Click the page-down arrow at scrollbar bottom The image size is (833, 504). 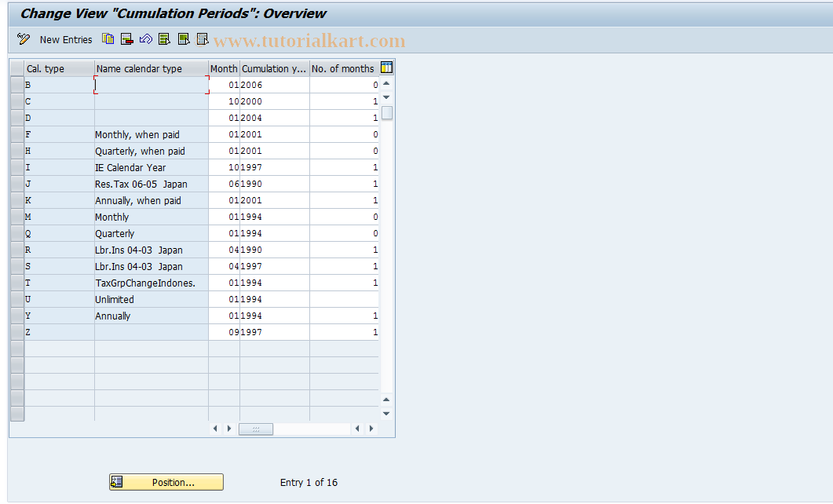tap(387, 413)
